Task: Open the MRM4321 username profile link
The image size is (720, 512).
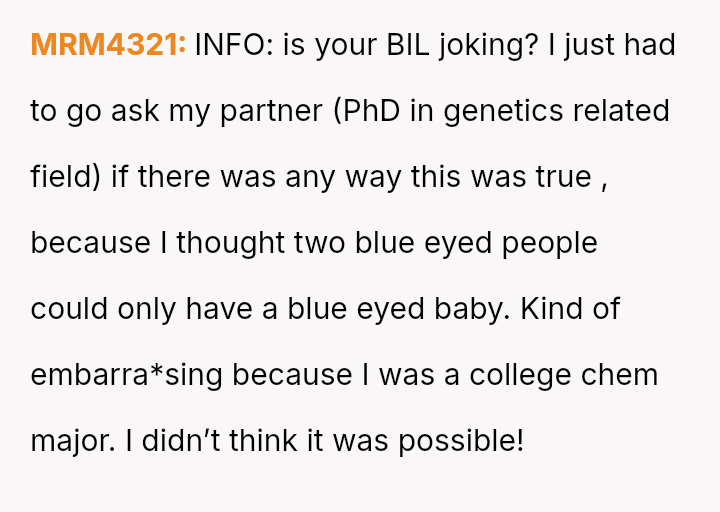Action: 108,45
